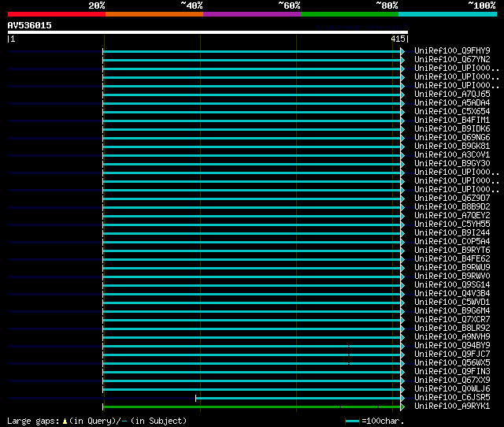Select the UniRef100_Q69NG6 label
The width and height of the screenshot is (504, 427).
click(452, 138)
